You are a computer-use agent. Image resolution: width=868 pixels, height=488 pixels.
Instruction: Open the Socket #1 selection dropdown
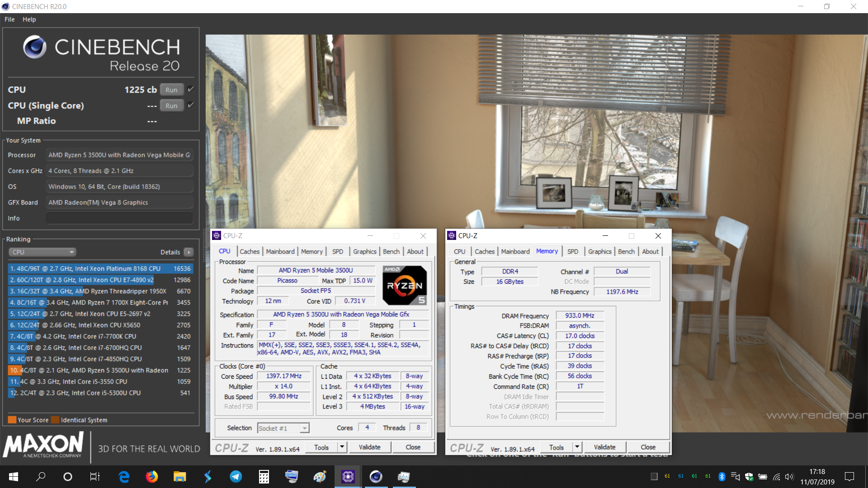point(283,428)
